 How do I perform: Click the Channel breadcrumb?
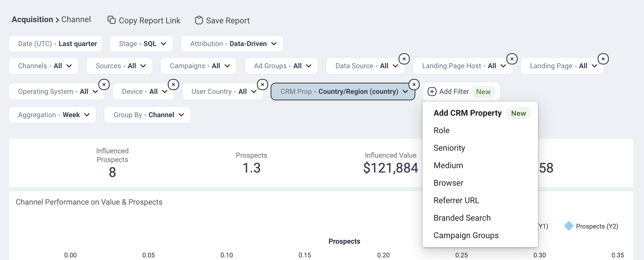coord(76,19)
